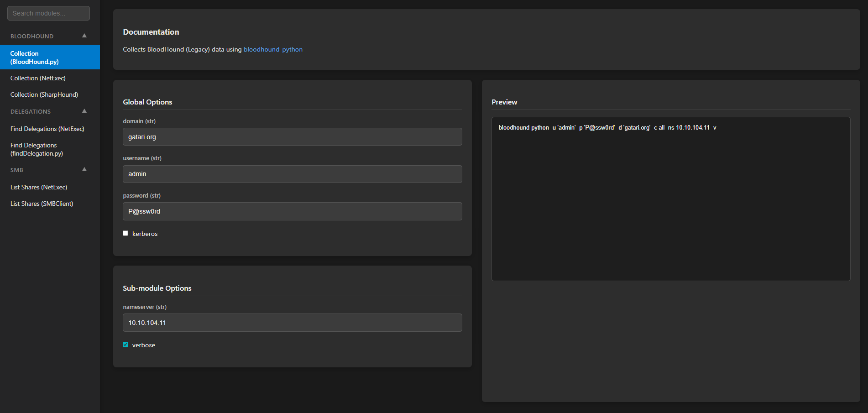
Task: Open Collection (SharpHound) module
Action: coord(50,94)
